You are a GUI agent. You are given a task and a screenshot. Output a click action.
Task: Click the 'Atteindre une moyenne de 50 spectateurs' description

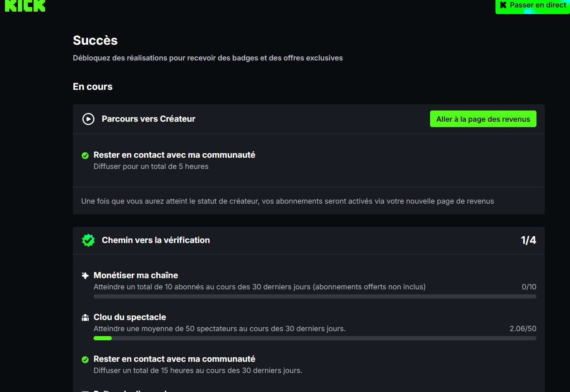[220, 329]
